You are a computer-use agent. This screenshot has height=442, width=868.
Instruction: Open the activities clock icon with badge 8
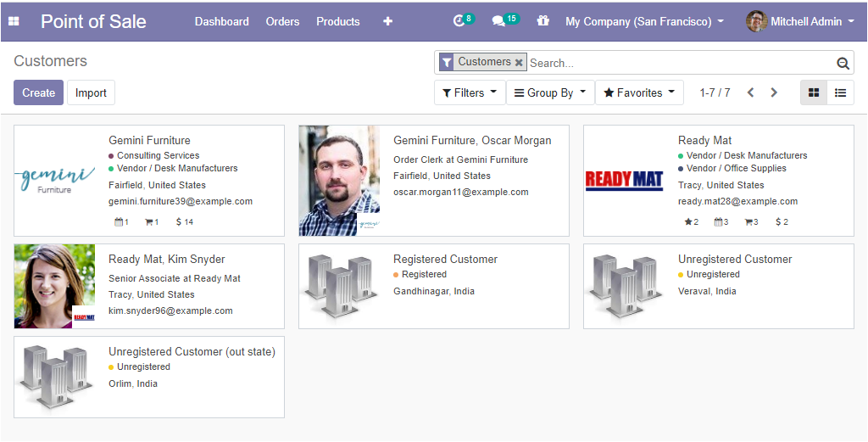[459, 21]
